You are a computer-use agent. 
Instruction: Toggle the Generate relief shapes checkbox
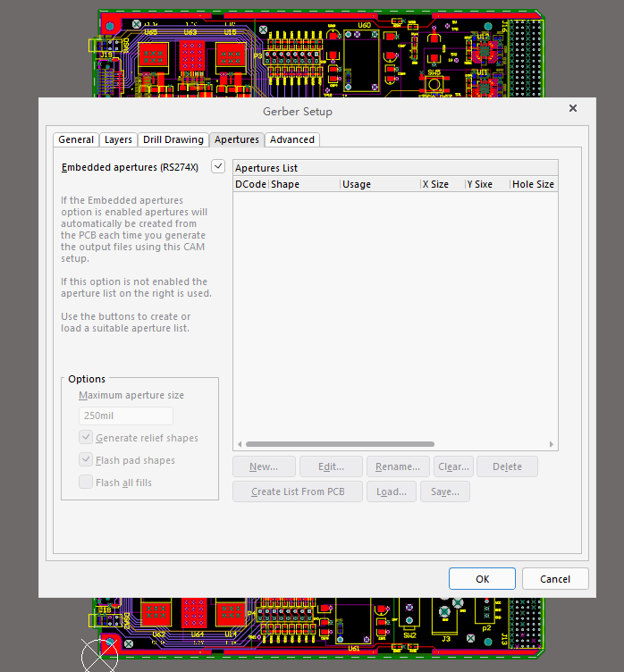87,438
